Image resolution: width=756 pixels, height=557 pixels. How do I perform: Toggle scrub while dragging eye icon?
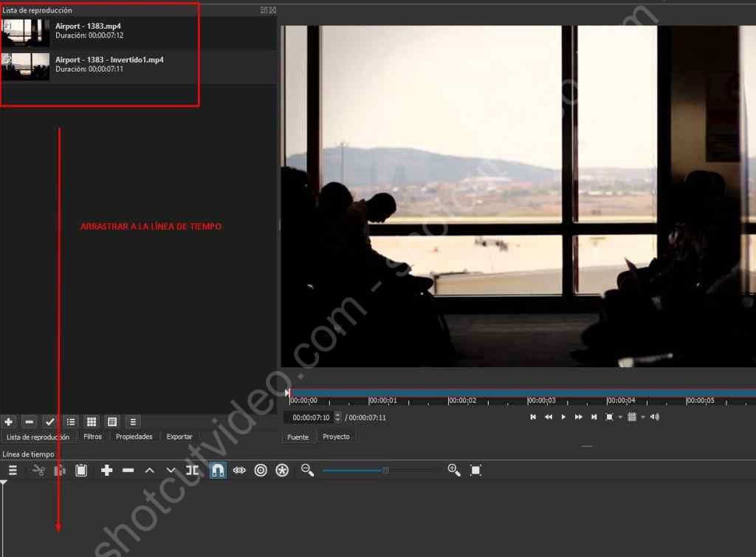[x=239, y=470]
